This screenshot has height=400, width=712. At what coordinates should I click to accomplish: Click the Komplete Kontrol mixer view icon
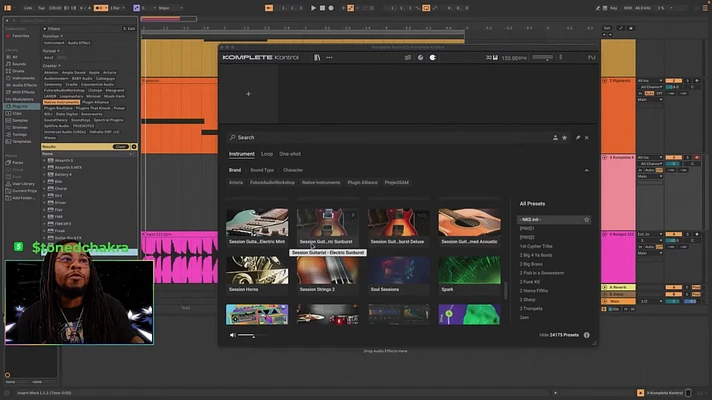click(408, 58)
